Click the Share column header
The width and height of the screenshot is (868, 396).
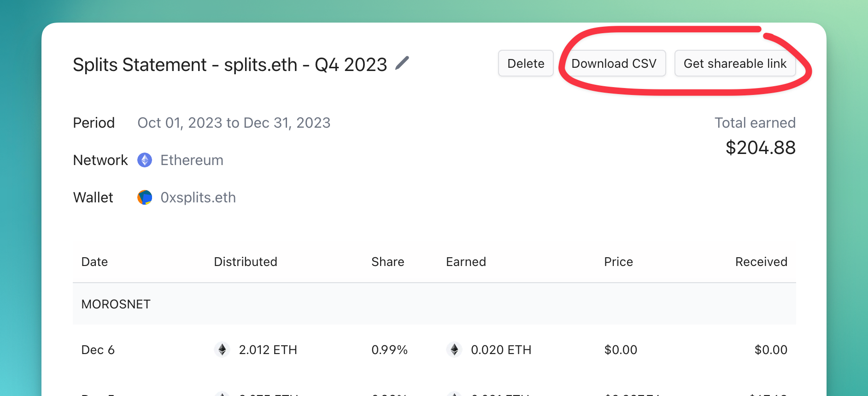point(387,262)
